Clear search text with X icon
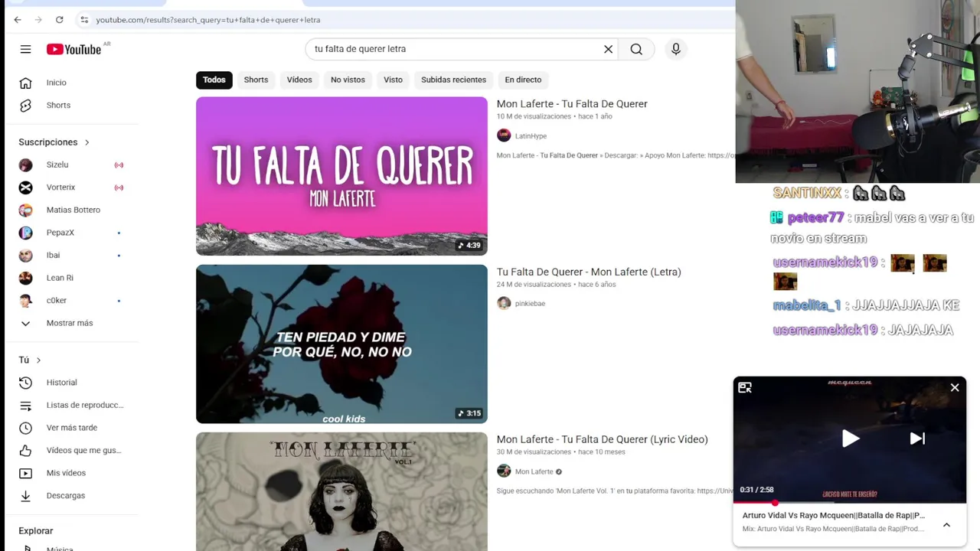The height and width of the screenshot is (551, 980). coord(608,49)
